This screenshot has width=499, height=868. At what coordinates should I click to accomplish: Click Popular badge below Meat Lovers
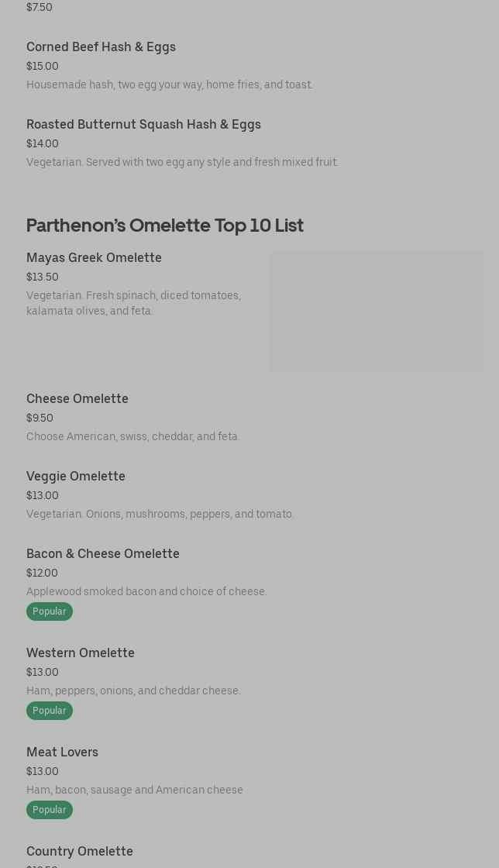click(50, 810)
